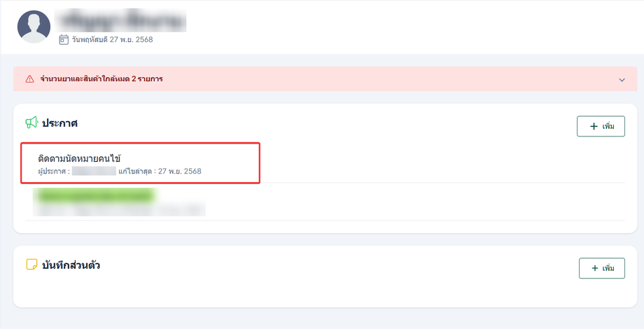Image resolution: width=644 pixels, height=329 pixels.
Task: Click the green megaphone ประกาศ icon
Action: point(31,122)
